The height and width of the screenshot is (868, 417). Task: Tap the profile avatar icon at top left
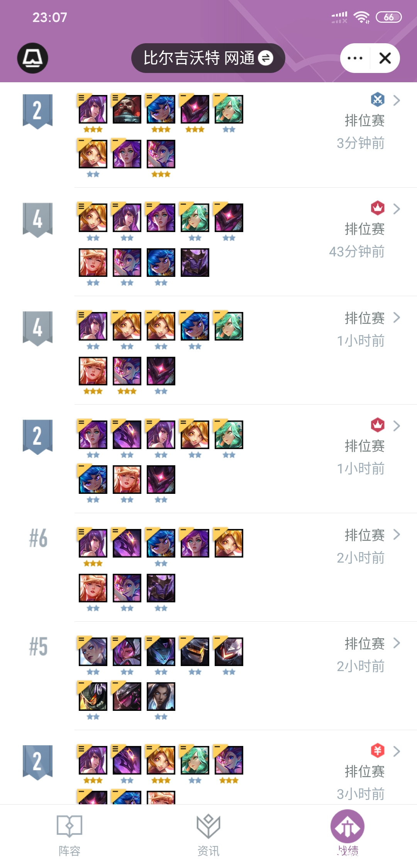32,58
